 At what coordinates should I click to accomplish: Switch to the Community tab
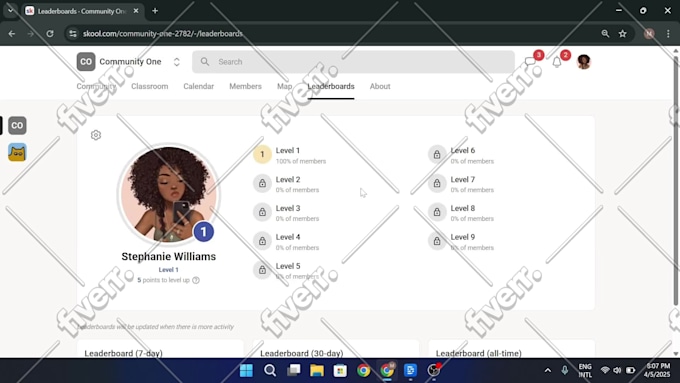(x=96, y=86)
